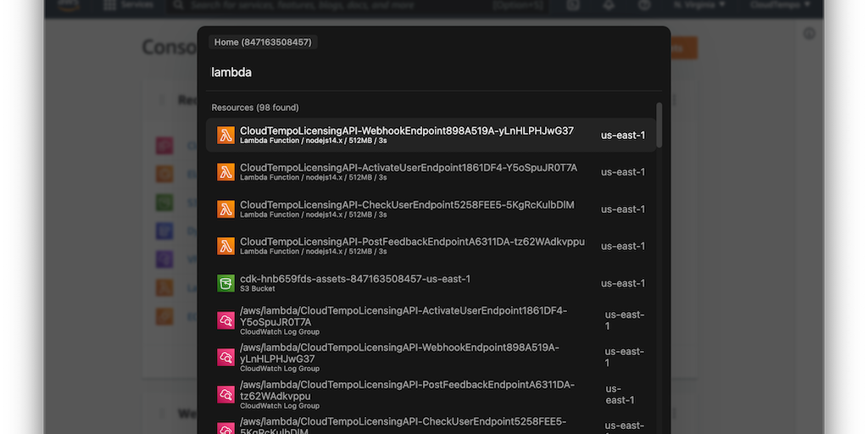Click the Lambda icon for WebhookEndpoint898A519A function
Image resolution: width=868 pixels, height=434 pixels.
[x=225, y=135]
